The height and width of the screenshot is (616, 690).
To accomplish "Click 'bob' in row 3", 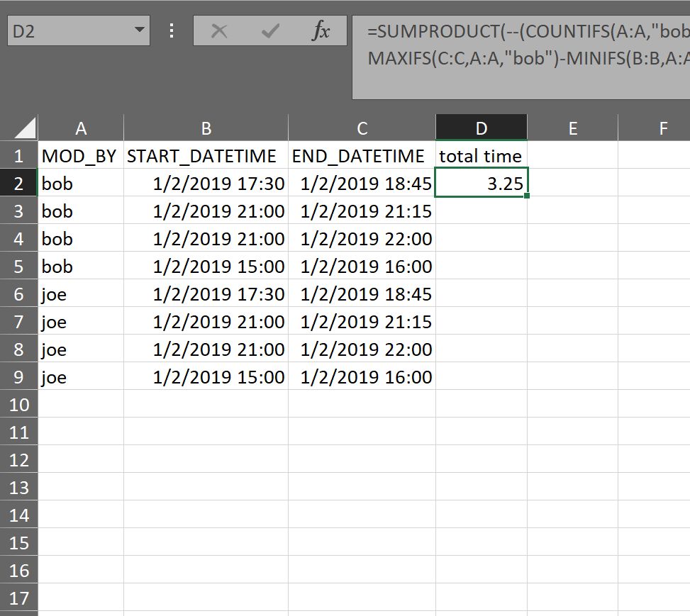I will pyautogui.click(x=81, y=211).
